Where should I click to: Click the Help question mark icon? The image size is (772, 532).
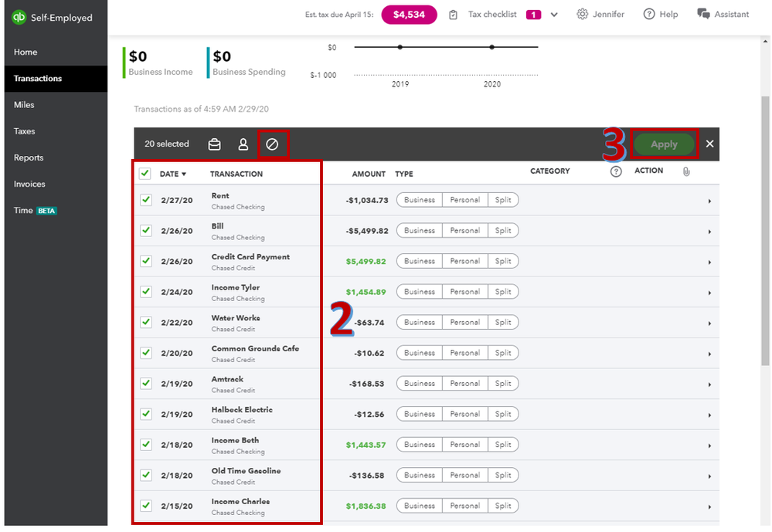(649, 14)
